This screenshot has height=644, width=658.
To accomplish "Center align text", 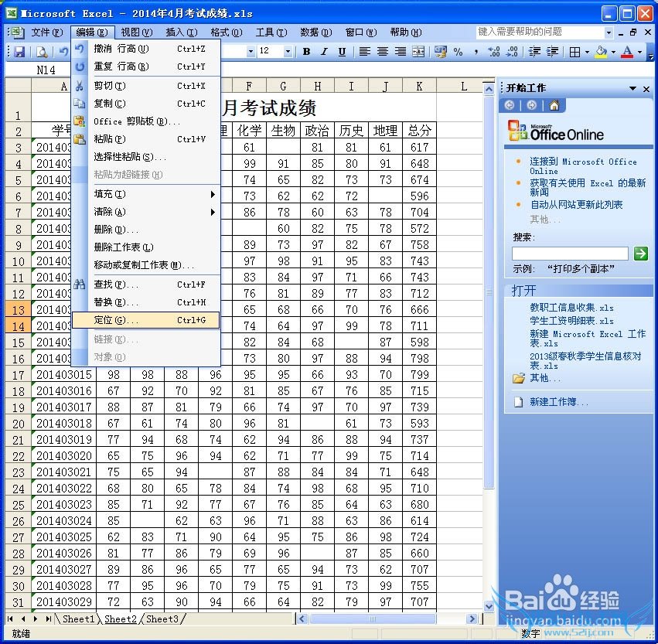I will (382, 52).
